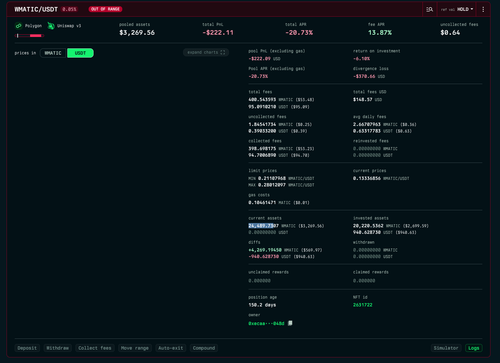Viewport: 500px width, 363px height.
Task: Open the Simulator
Action: 446,348
